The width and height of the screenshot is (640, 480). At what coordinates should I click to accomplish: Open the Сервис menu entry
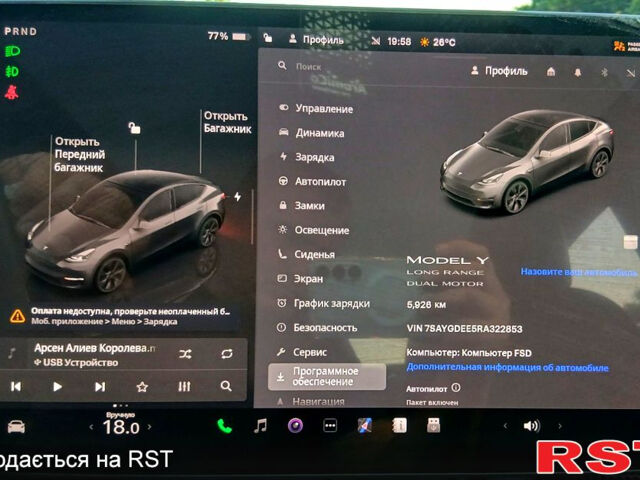[302, 352]
